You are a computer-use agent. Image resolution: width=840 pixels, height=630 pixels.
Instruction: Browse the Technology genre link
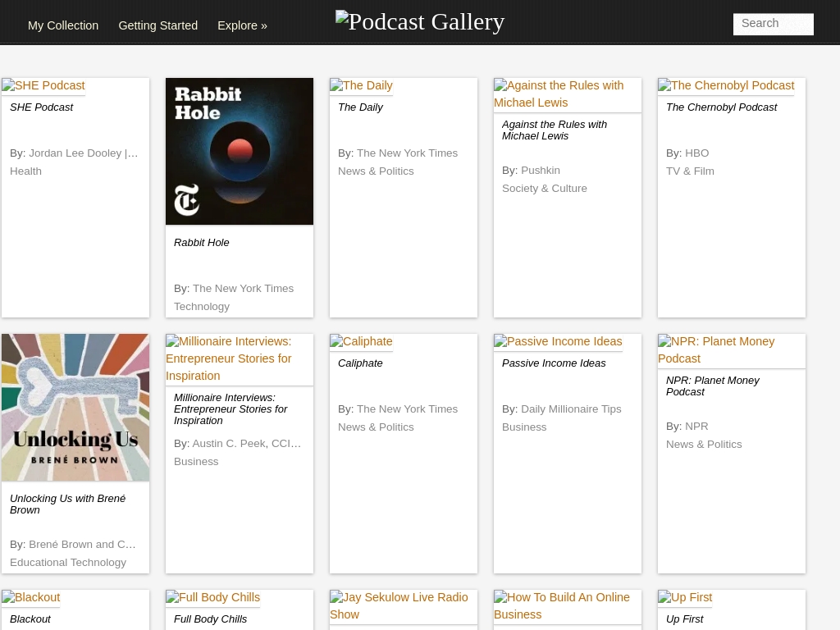(x=201, y=306)
